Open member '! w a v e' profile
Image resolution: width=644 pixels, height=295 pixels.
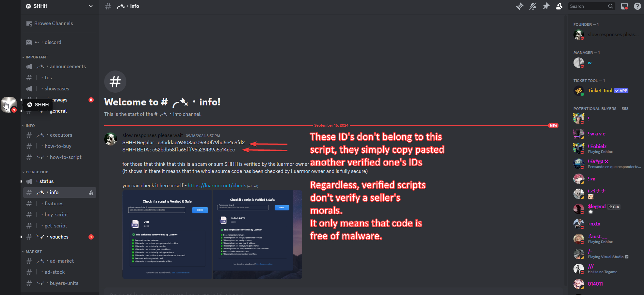[x=606, y=134]
